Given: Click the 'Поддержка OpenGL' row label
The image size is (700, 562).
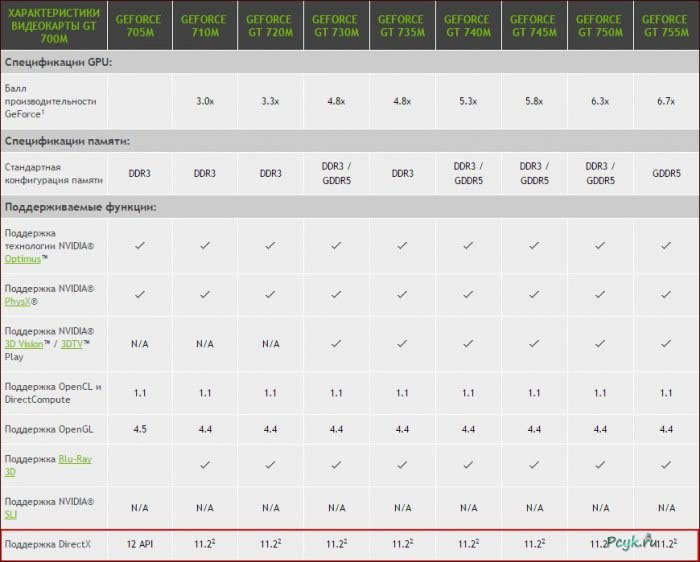Looking at the screenshot, I should 49,429.
